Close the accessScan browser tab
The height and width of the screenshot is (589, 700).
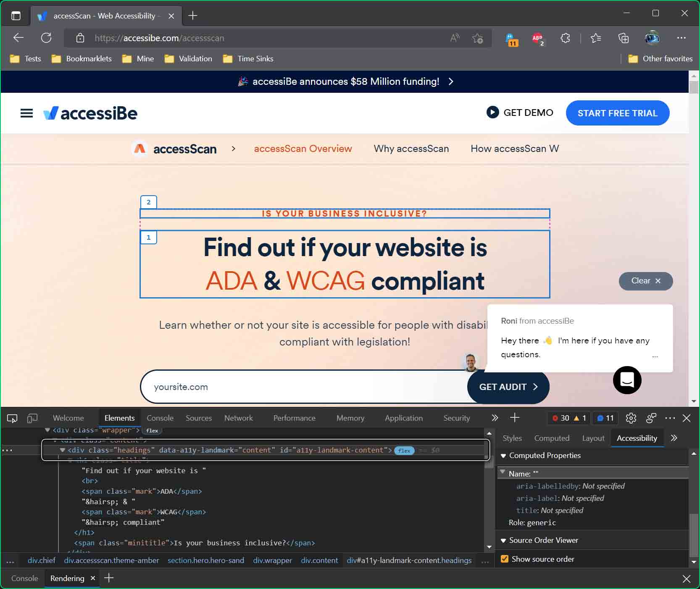171,16
